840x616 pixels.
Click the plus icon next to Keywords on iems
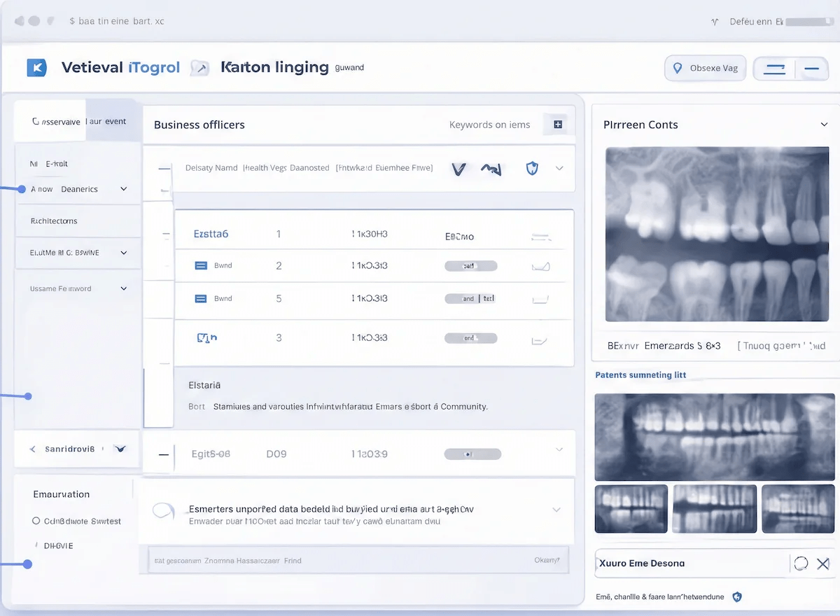click(558, 125)
